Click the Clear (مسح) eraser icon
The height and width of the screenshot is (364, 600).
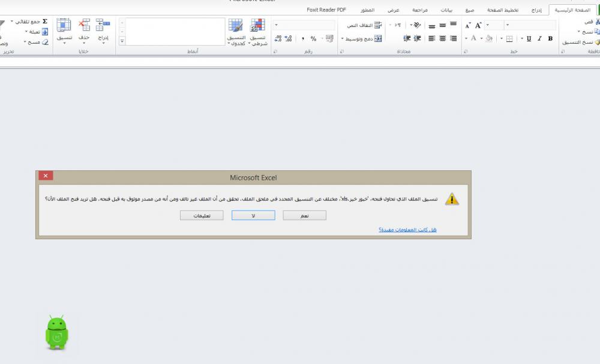(45, 42)
